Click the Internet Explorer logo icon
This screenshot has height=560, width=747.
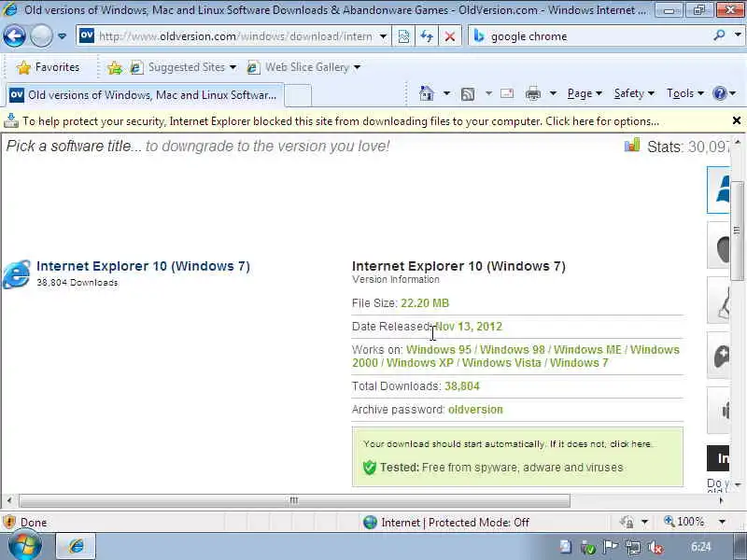(x=17, y=273)
